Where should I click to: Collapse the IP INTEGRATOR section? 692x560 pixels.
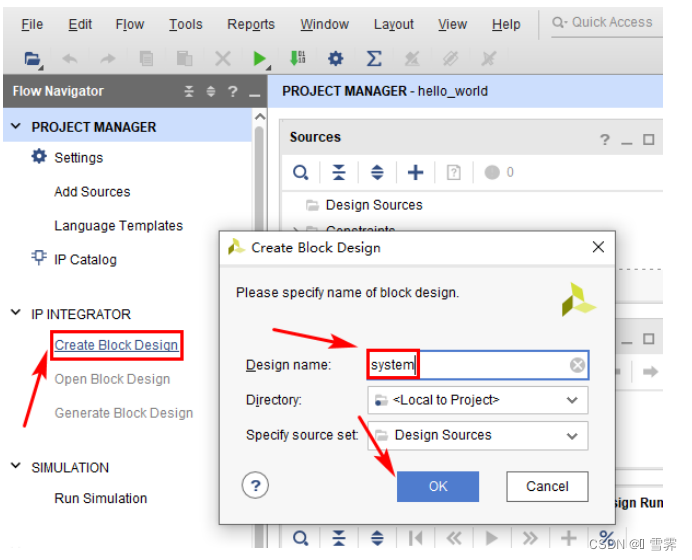click(x=16, y=313)
